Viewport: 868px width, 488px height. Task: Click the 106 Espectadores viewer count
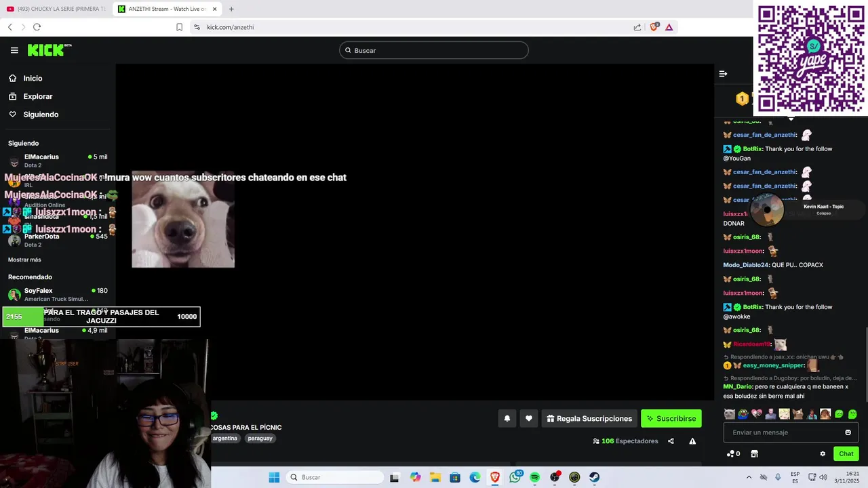625,441
